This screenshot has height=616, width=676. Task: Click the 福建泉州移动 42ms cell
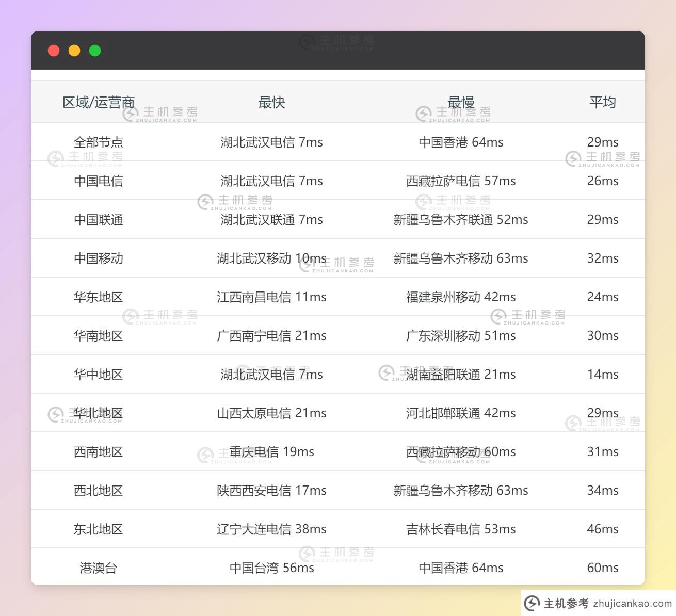point(461,297)
